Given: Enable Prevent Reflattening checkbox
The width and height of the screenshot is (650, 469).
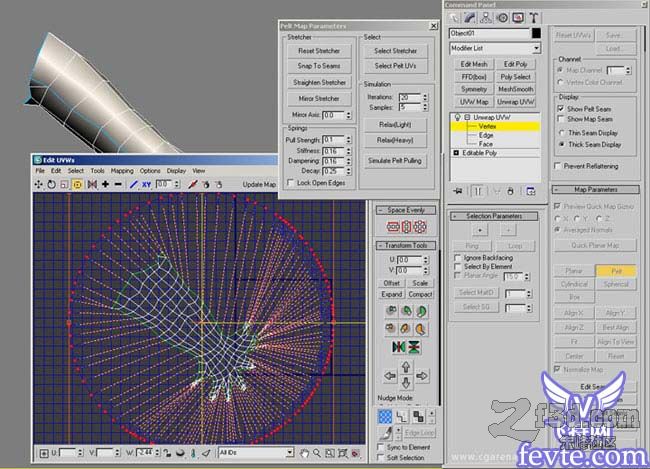Looking at the screenshot, I should tap(558, 166).
